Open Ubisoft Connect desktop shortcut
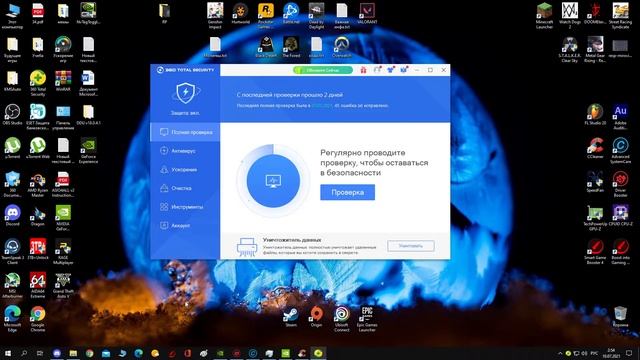The height and width of the screenshot is (360, 640). (x=342, y=319)
